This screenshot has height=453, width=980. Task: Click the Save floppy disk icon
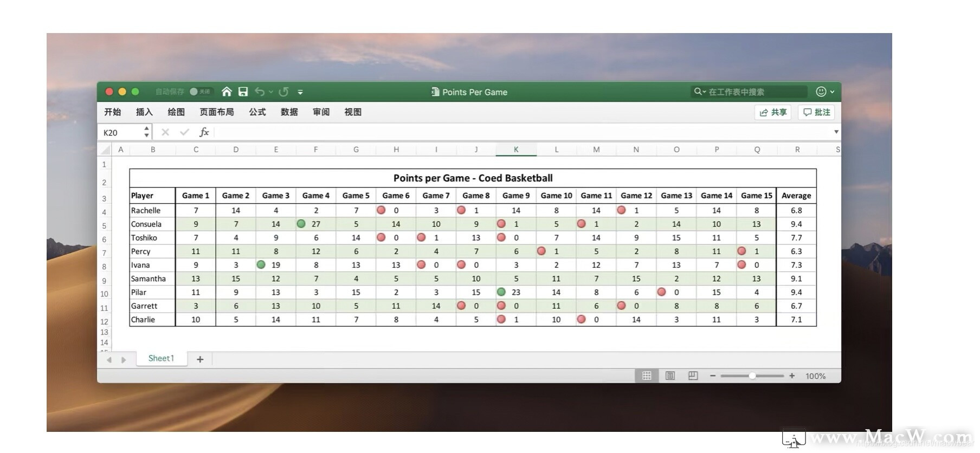point(243,92)
